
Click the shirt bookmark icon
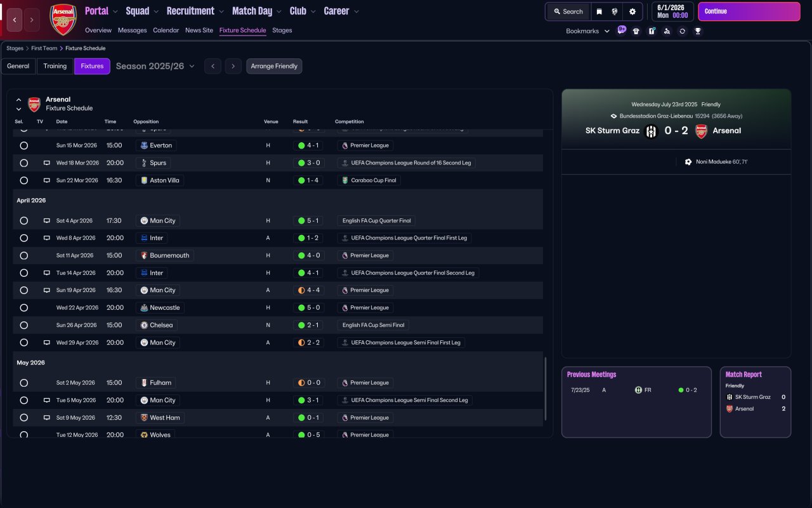tap(636, 31)
